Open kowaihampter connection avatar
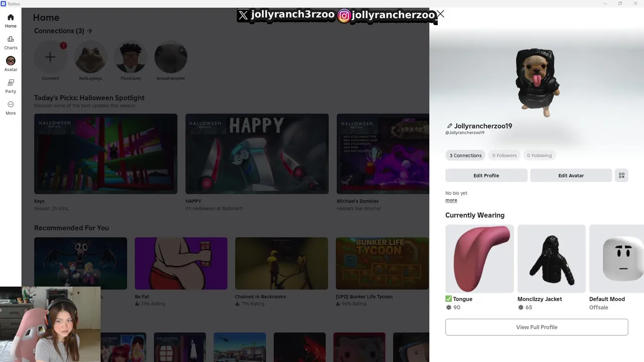 [171, 57]
